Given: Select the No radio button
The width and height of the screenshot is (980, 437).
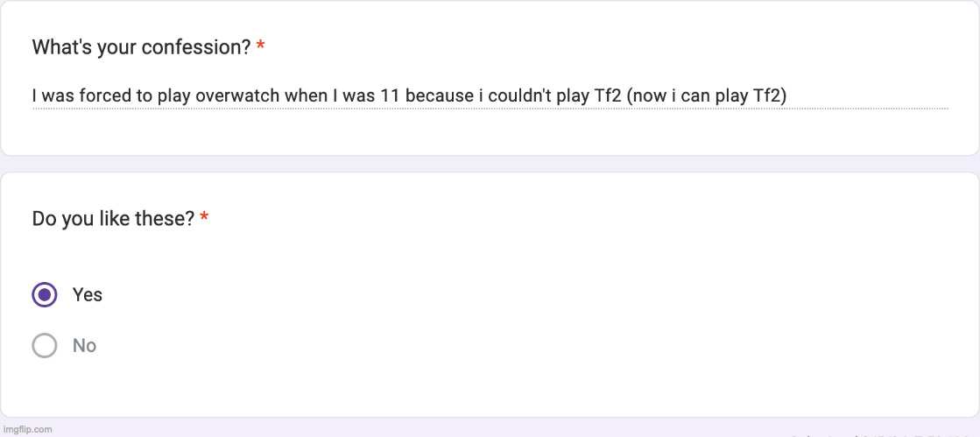Looking at the screenshot, I should (45, 346).
